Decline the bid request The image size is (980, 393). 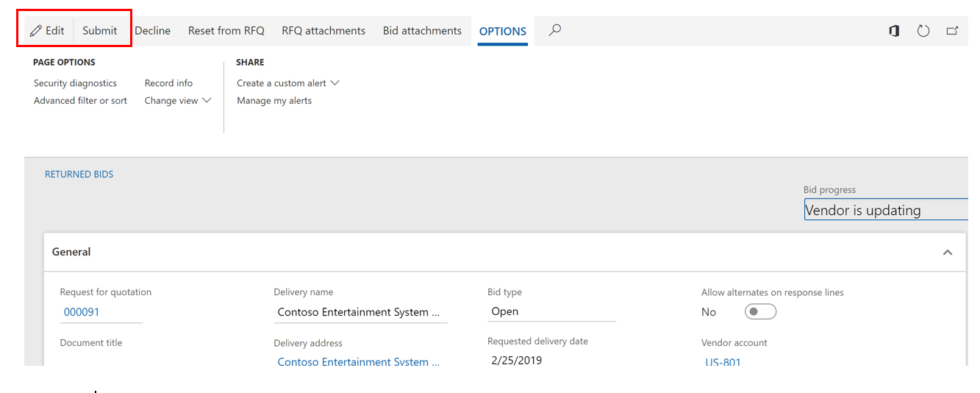pos(152,31)
